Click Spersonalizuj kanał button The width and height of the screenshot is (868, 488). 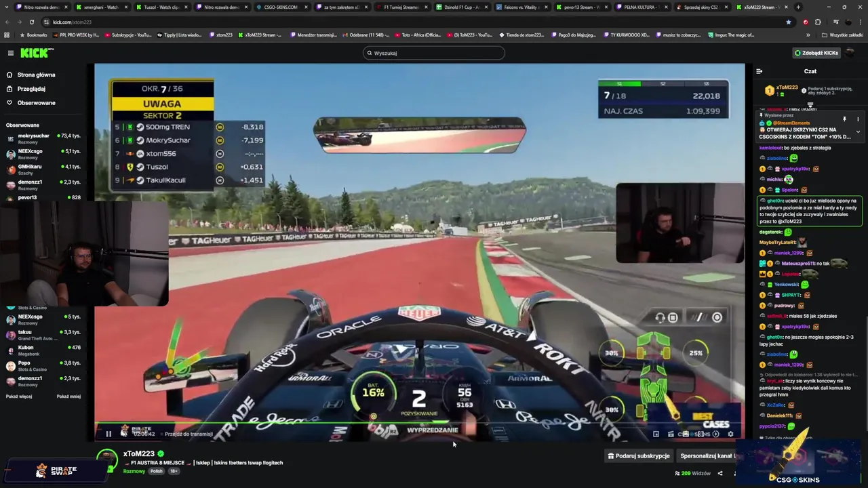pos(706,455)
